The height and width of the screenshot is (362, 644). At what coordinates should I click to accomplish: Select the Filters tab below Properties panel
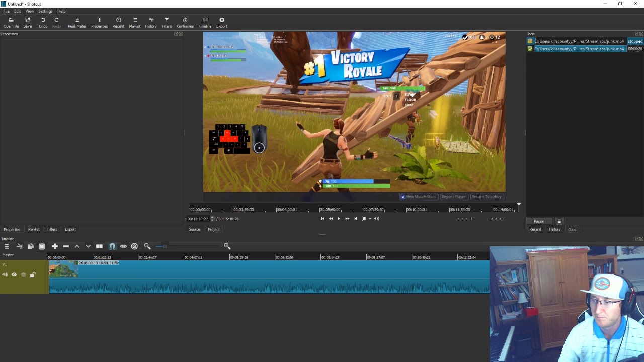tap(52, 229)
